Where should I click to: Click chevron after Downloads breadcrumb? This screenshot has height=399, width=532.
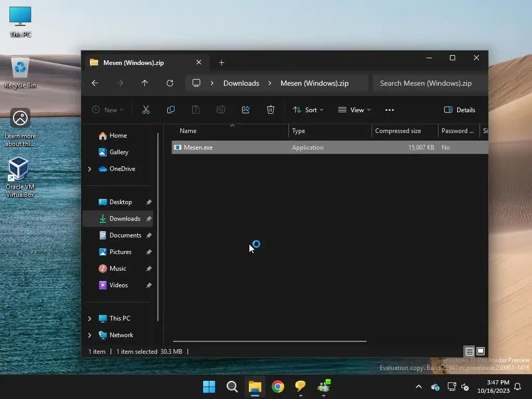(270, 83)
